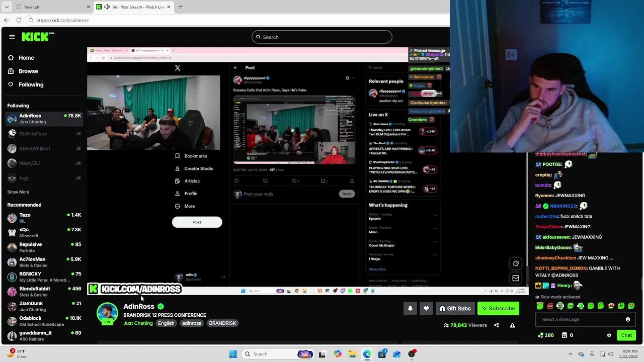The image size is (644, 362).
Task: Open the browser tab list dropdown
Action: [x=7, y=7]
